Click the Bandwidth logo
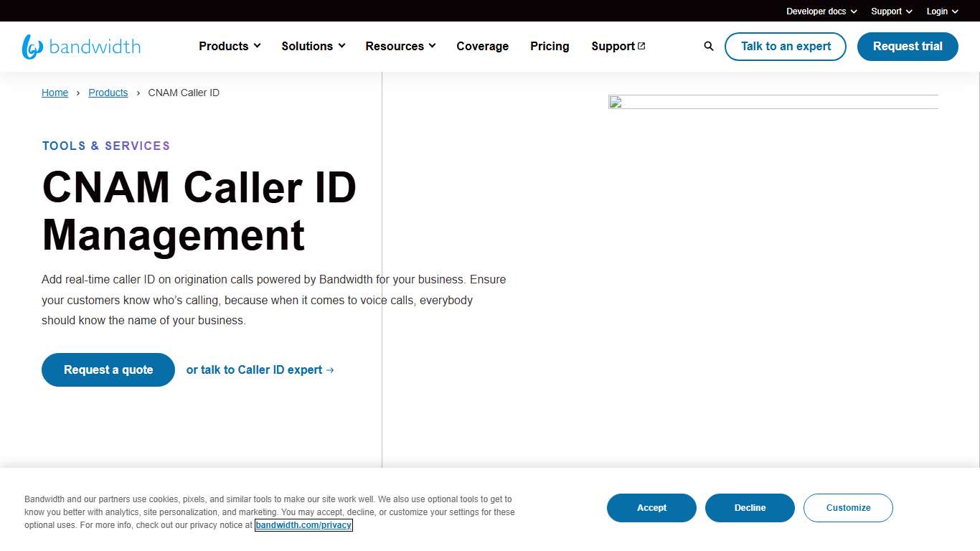This screenshot has width=980, height=551. 81,46
